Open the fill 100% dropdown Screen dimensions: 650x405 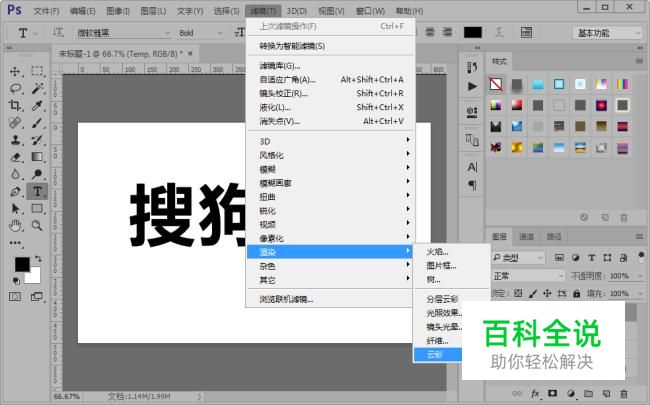(640, 293)
